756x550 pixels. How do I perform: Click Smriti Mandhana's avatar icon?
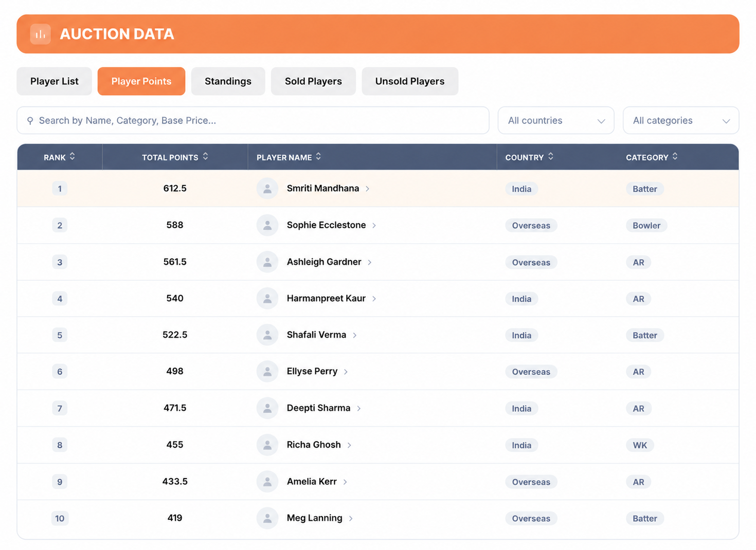tap(267, 189)
